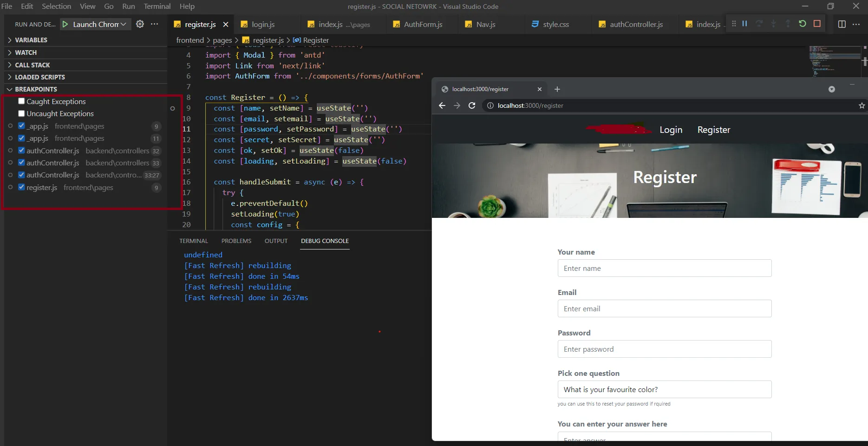Open the Launch Chrome configuration dropdown

click(100, 24)
